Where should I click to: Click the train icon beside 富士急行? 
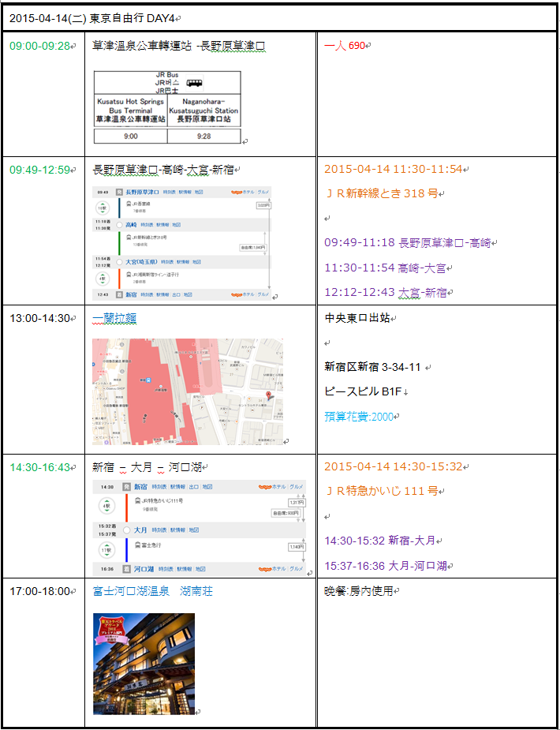tap(137, 545)
